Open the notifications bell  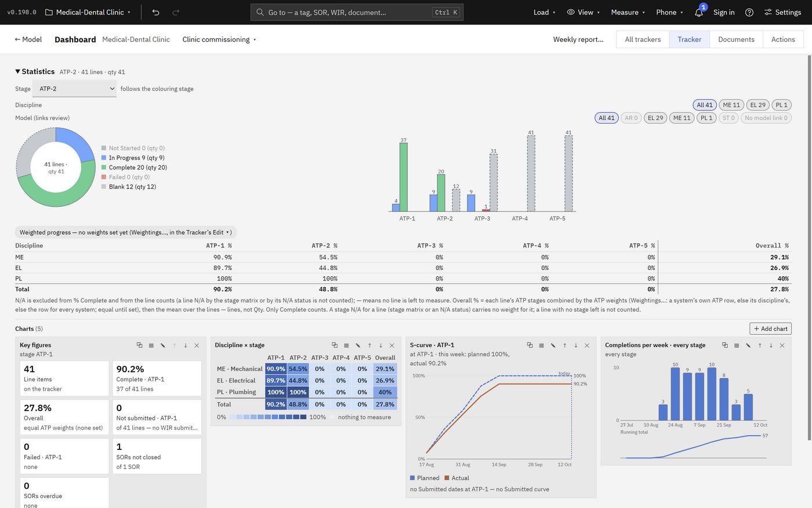tap(699, 12)
